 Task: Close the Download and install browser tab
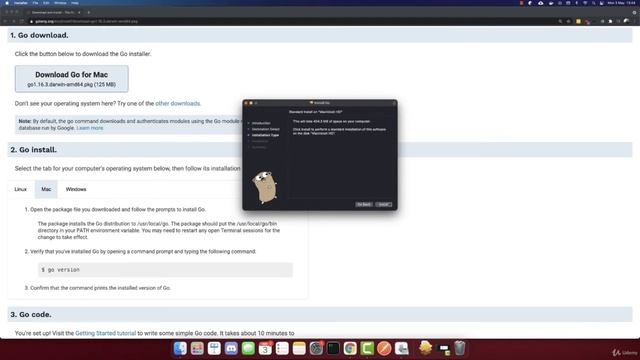[x=79, y=12]
